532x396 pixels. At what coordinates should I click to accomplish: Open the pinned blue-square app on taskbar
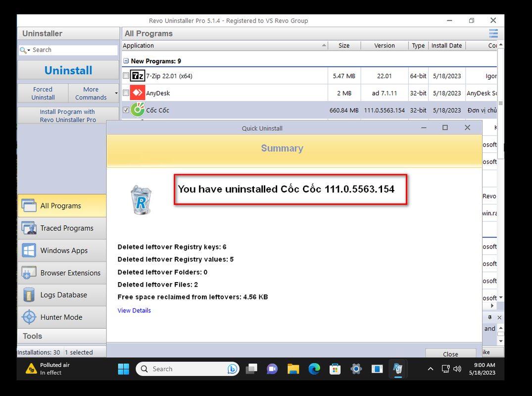pos(377,369)
